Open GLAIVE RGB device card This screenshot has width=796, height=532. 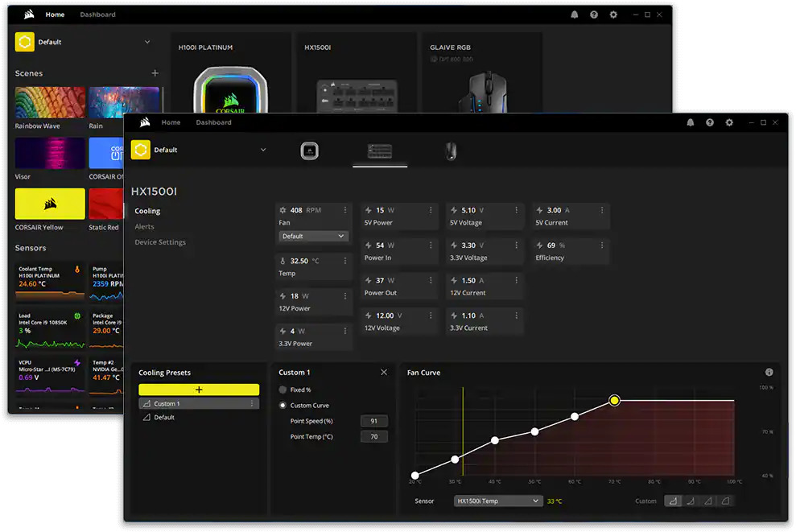(x=482, y=72)
